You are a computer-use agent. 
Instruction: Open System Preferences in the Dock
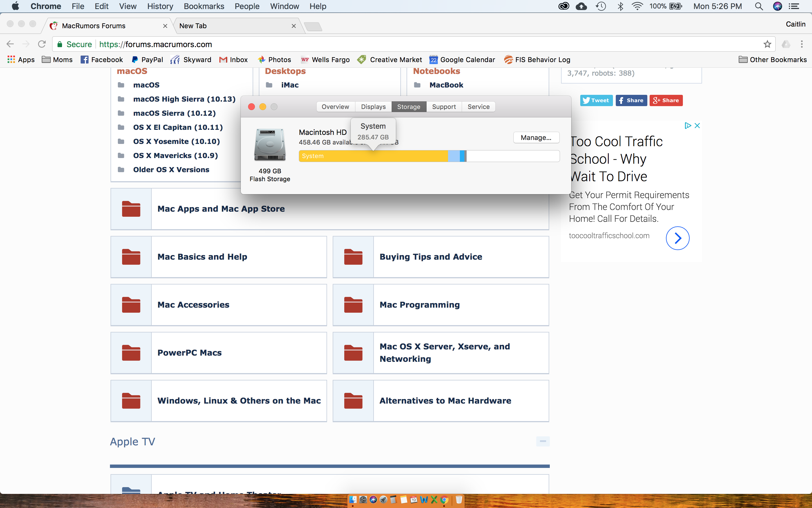tap(363, 500)
